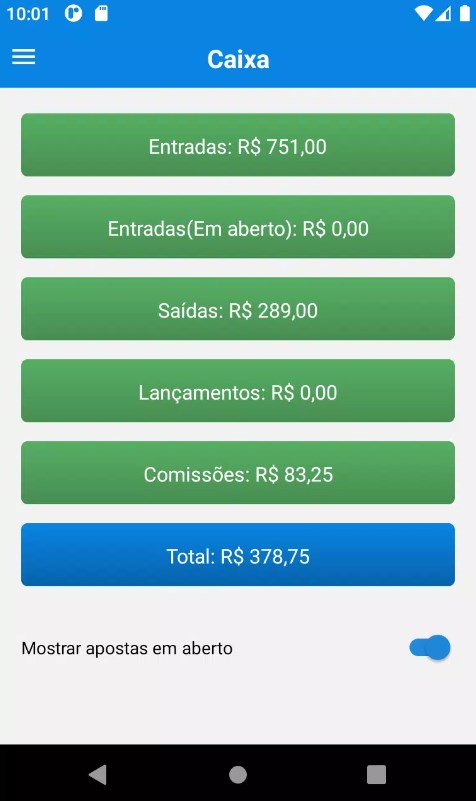This screenshot has height=801, width=476.
Task: Tap the battery icon in status bar
Action: [465, 13]
